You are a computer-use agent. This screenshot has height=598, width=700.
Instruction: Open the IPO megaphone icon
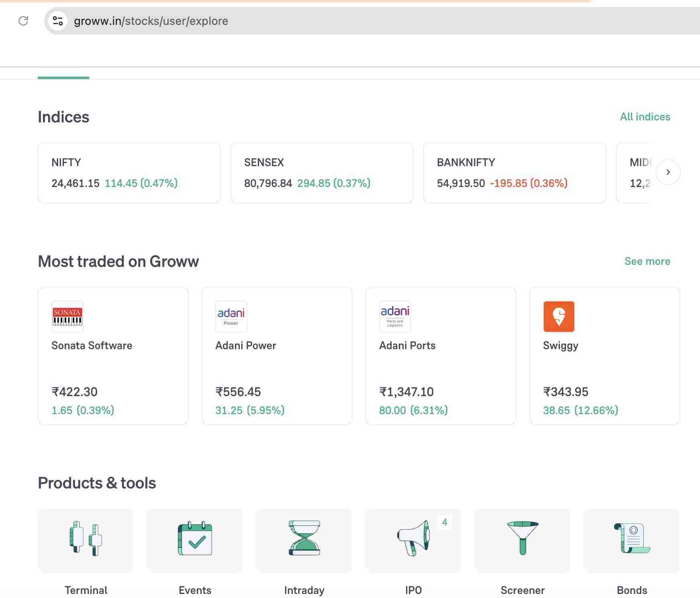pyautogui.click(x=413, y=539)
